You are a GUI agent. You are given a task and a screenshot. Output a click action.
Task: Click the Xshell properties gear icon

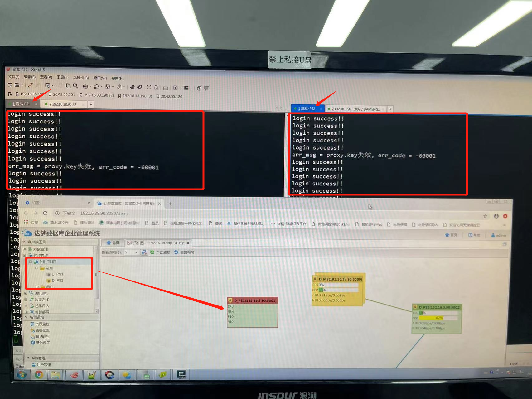pos(47,85)
